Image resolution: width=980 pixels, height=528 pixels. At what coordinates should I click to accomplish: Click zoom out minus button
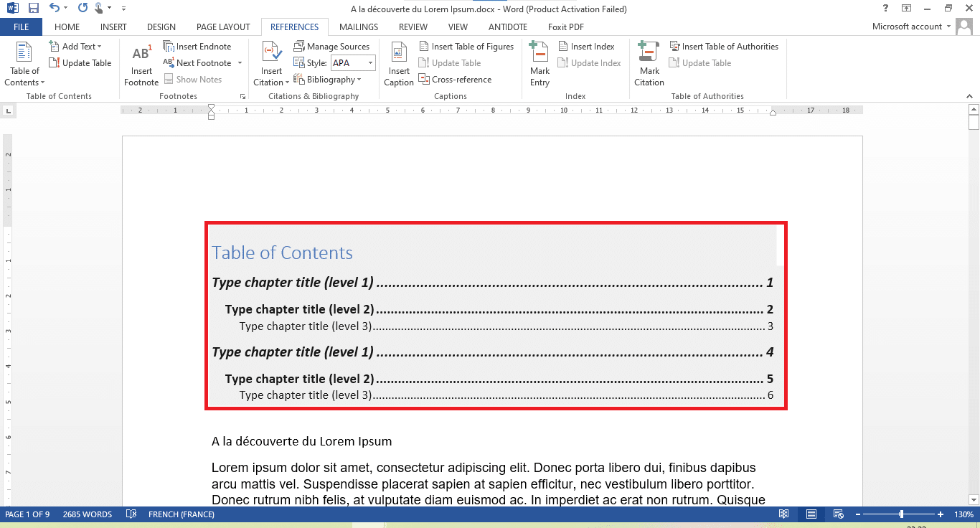pyautogui.click(x=858, y=514)
